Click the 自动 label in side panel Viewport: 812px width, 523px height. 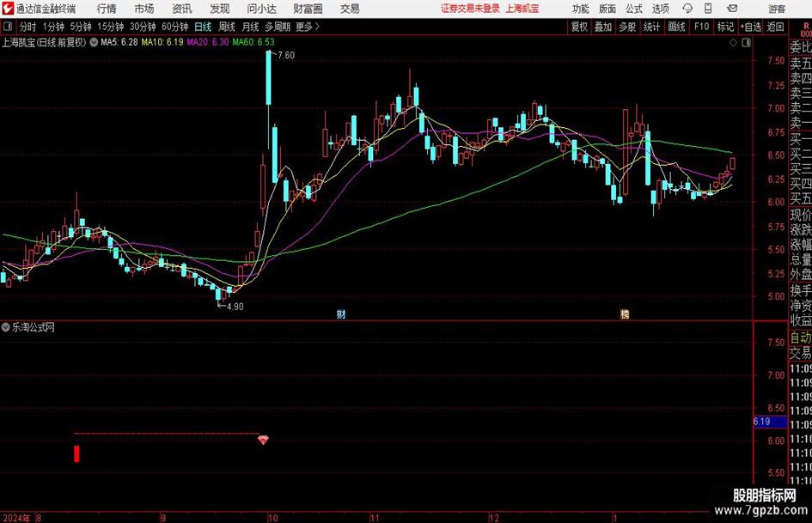click(801, 338)
